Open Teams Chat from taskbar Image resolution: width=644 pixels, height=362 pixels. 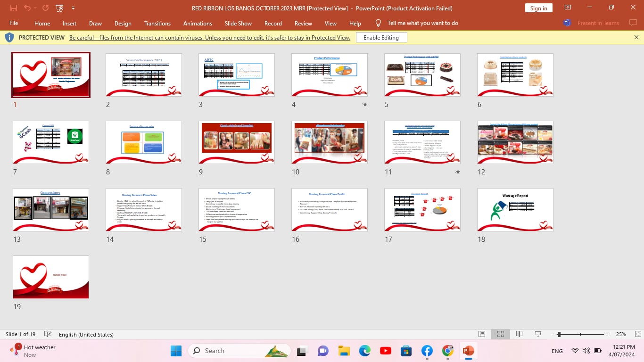tap(323, 351)
